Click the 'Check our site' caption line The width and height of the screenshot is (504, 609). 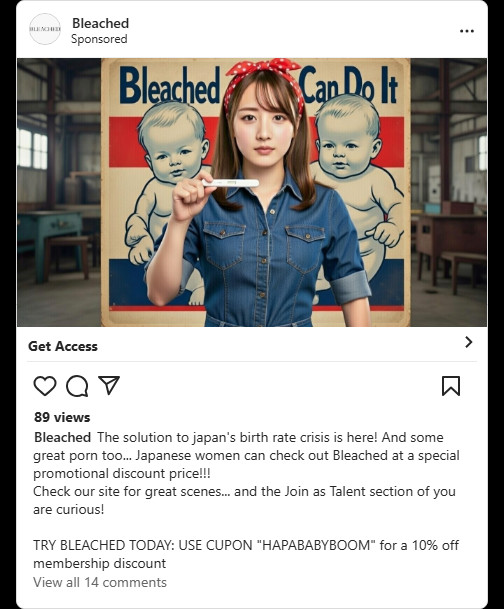pos(244,491)
